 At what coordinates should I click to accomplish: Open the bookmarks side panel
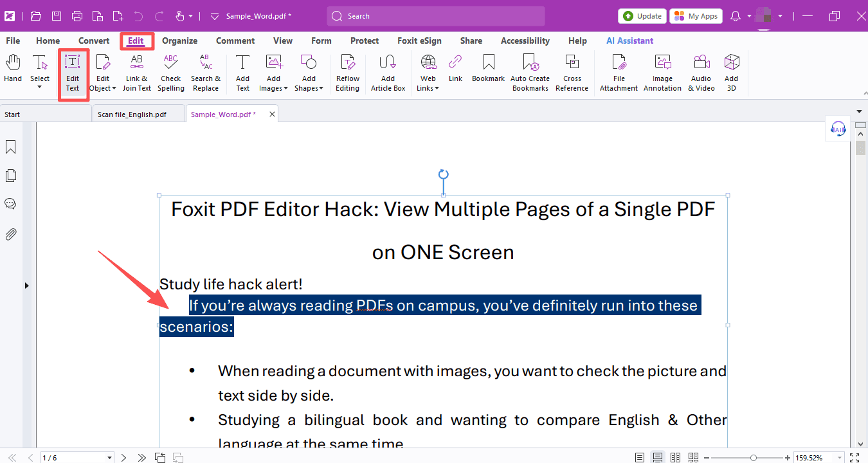point(11,147)
